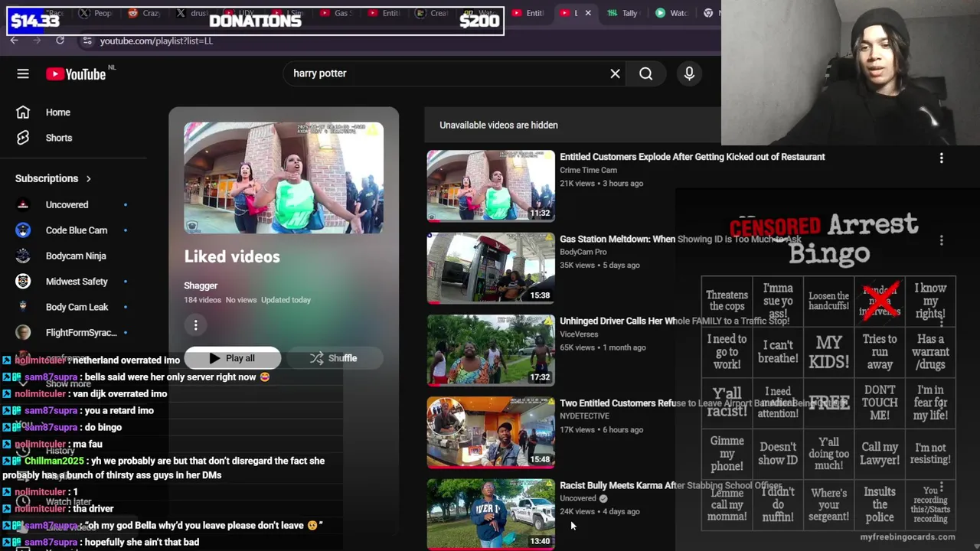This screenshot has width=980, height=551.
Task: Open Watch later in the sidebar
Action: click(68, 502)
